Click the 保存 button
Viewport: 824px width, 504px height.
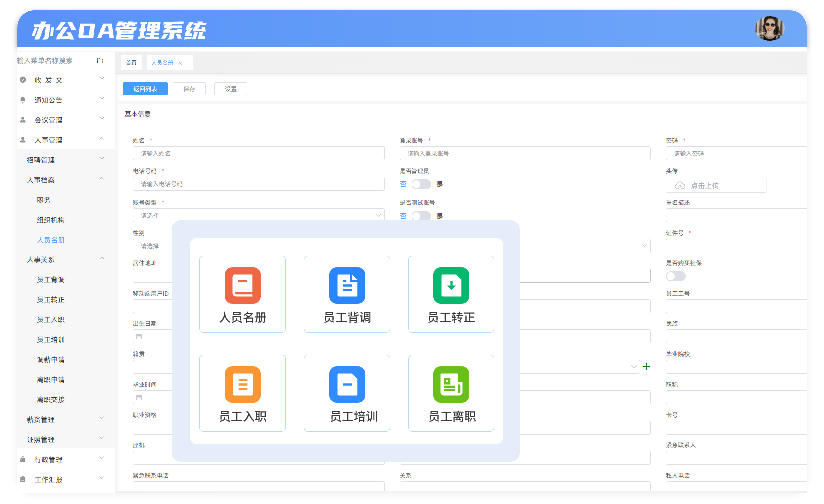[189, 89]
